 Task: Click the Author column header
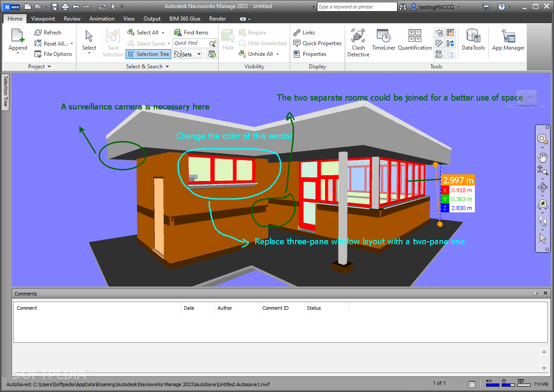[x=237, y=308]
